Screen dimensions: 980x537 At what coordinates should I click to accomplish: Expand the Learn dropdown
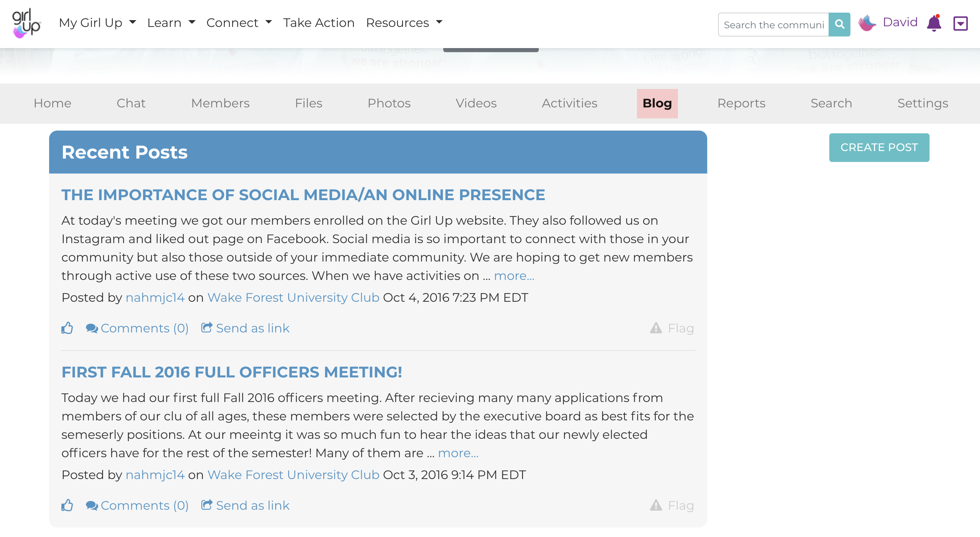pos(171,23)
